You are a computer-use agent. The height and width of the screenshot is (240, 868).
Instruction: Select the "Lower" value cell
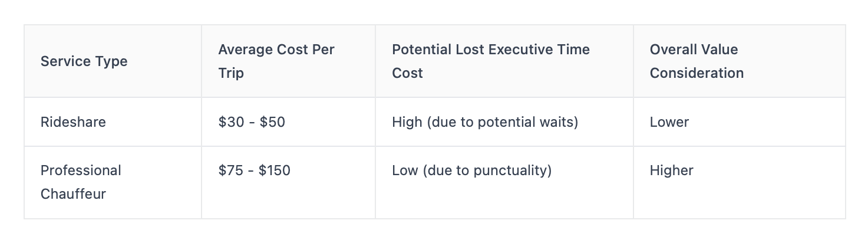pos(669,122)
